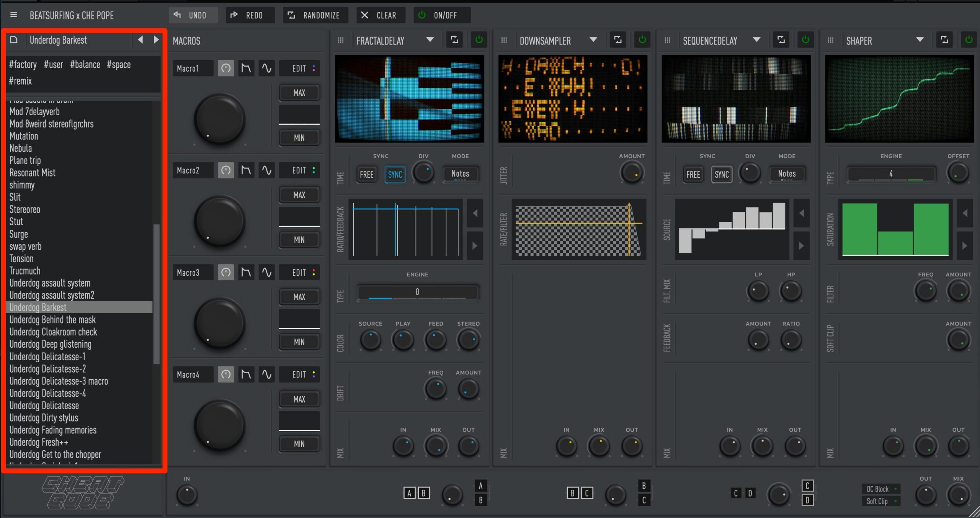
Task: Click source left arrow in SEQUENCEDELAY
Action: (x=802, y=213)
